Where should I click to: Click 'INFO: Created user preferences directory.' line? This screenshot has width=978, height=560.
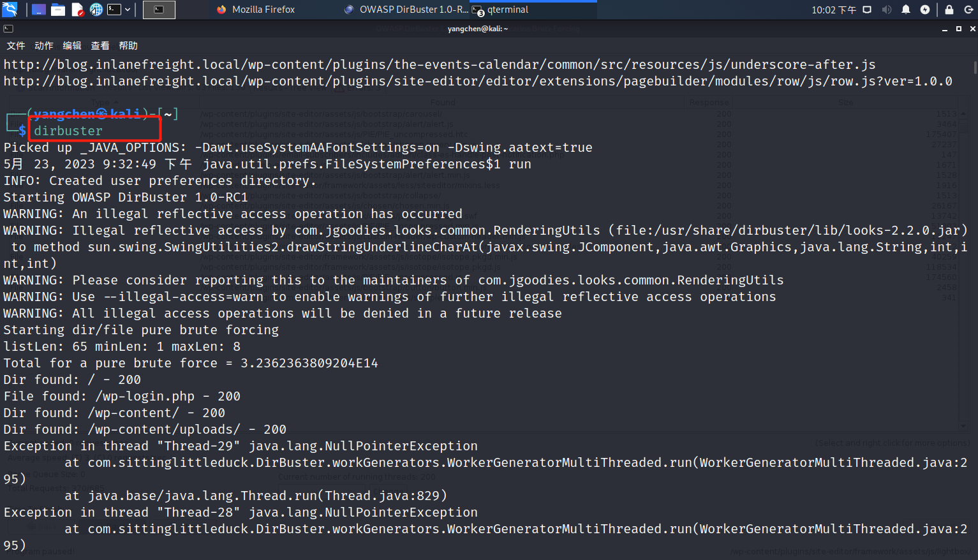click(x=160, y=181)
